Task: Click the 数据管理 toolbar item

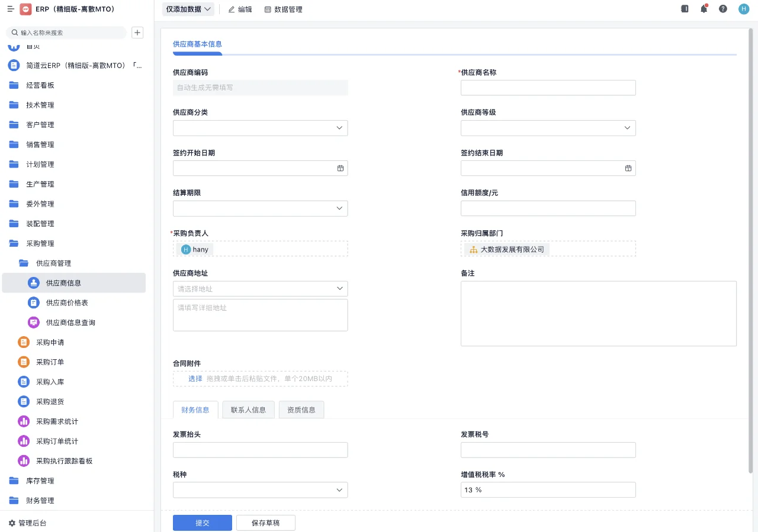Action: pos(283,9)
